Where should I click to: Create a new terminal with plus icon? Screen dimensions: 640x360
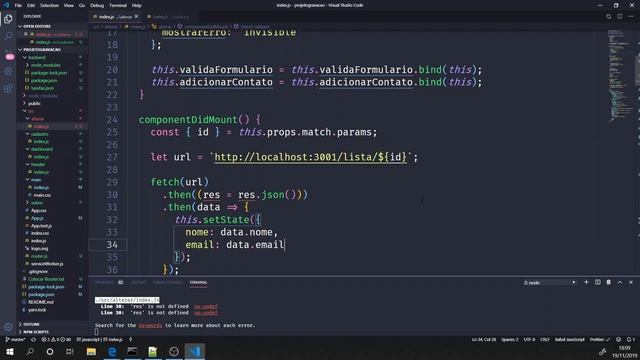pyautogui.click(x=586, y=282)
